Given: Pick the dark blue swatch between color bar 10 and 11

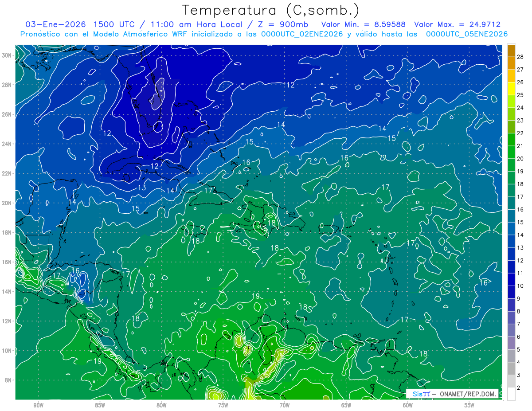Looking at the screenshot, I should [x=511, y=280].
